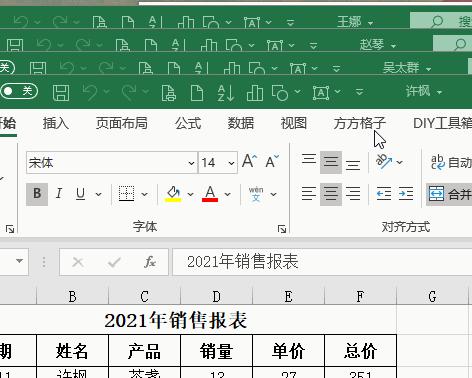Click the search box in 王娜 window
This screenshot has width=472, height=378.
(441, 21)
